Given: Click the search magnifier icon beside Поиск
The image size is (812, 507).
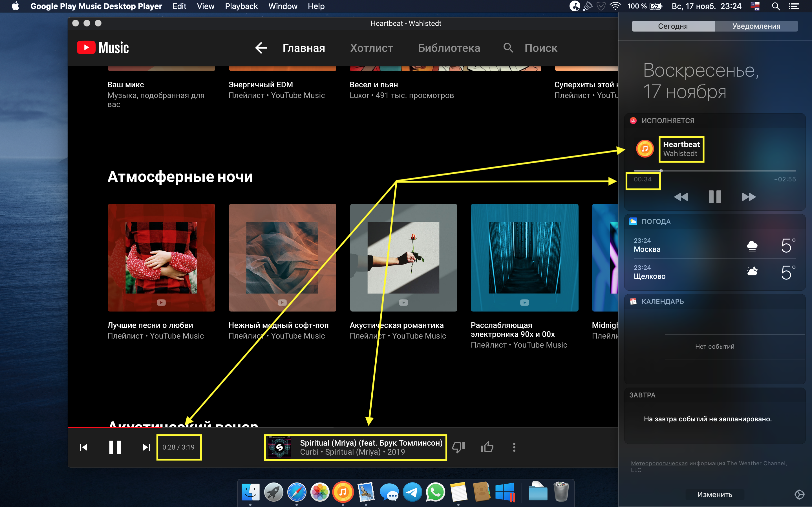Looking at the screenshot, I should click(x=508, y=48).
